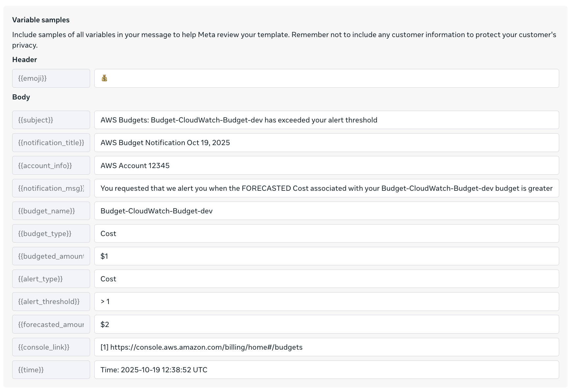Focus the subject sample input field
This screenshot has width=570, height=392.
click(326, 120)
